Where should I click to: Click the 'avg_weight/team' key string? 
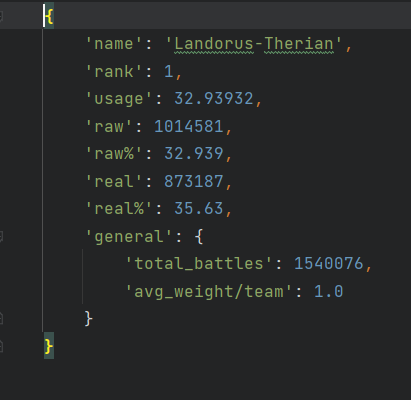[x=209, y=291]
